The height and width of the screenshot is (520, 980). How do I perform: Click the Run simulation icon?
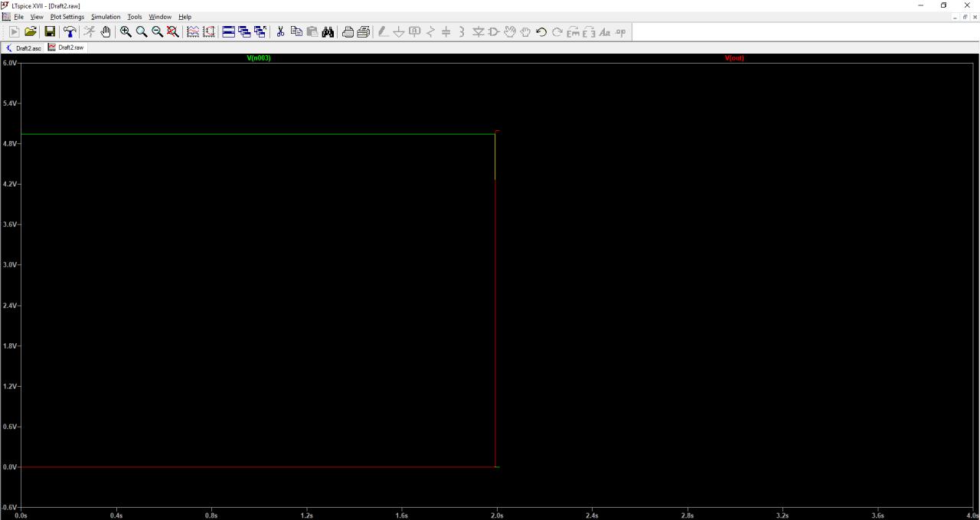pyautogui.click(x=90, y=31)
